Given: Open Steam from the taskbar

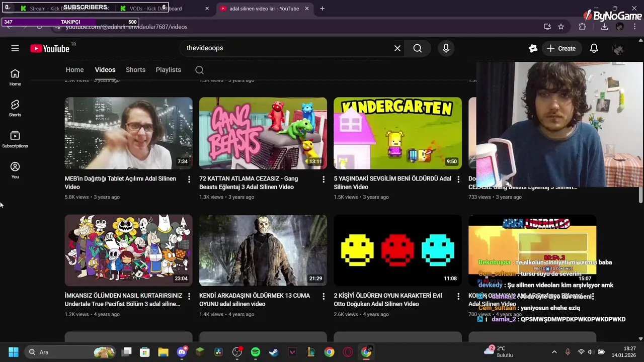Looking at the screenshot, I should coord(274,352).
